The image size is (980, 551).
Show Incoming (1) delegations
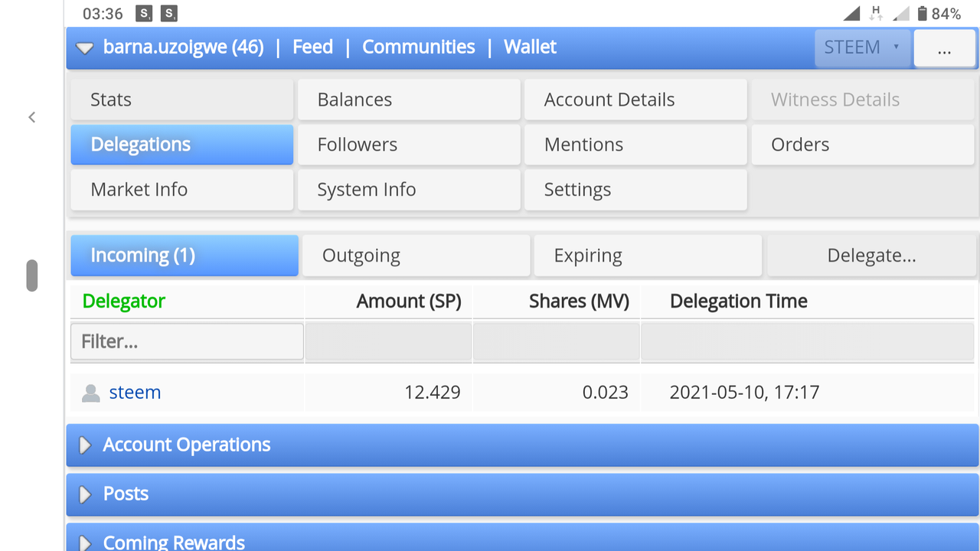(185, 256)
